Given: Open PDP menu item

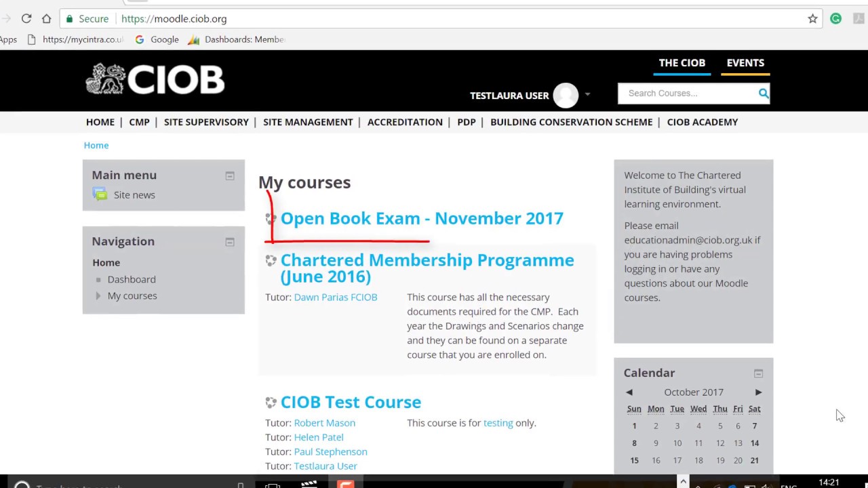Looking at the screenshot, I should coord(467,122).
